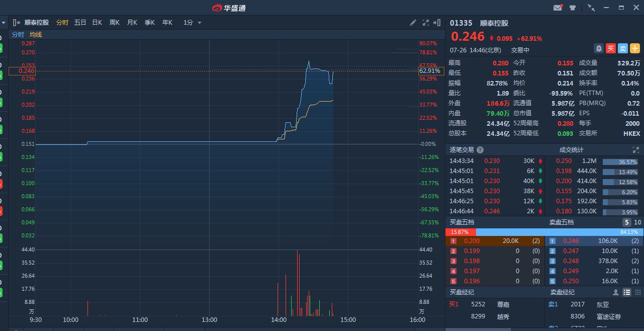Expand the 成交统计 panel icon
The width and height of the screenshot is (644, 331).
coord(635,150)
